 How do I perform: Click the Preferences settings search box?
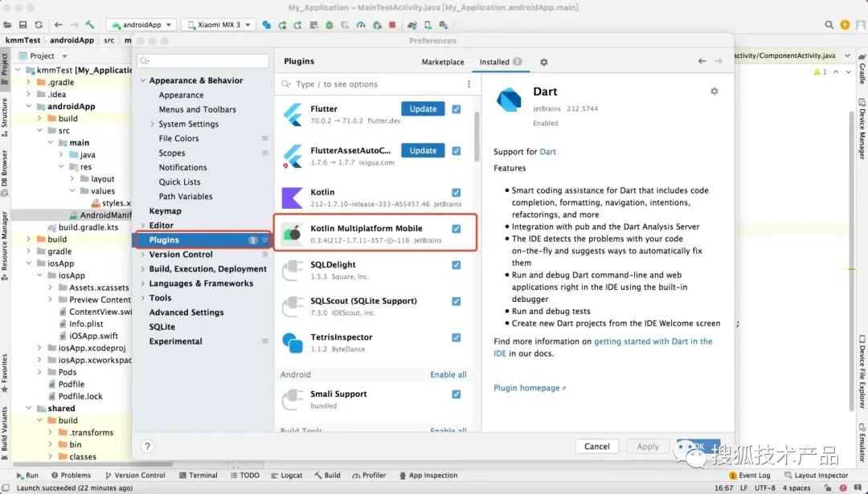point(203,61)
